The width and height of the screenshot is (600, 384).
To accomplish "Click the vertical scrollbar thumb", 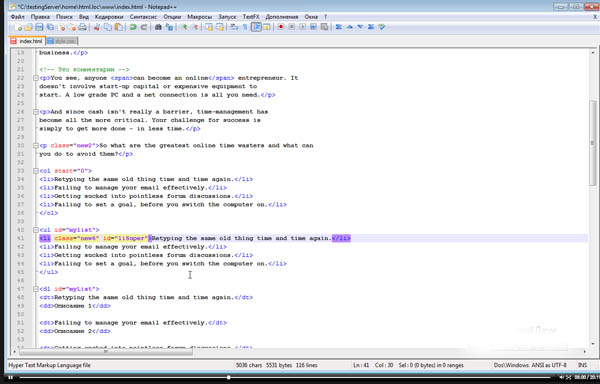I will 593,143.
